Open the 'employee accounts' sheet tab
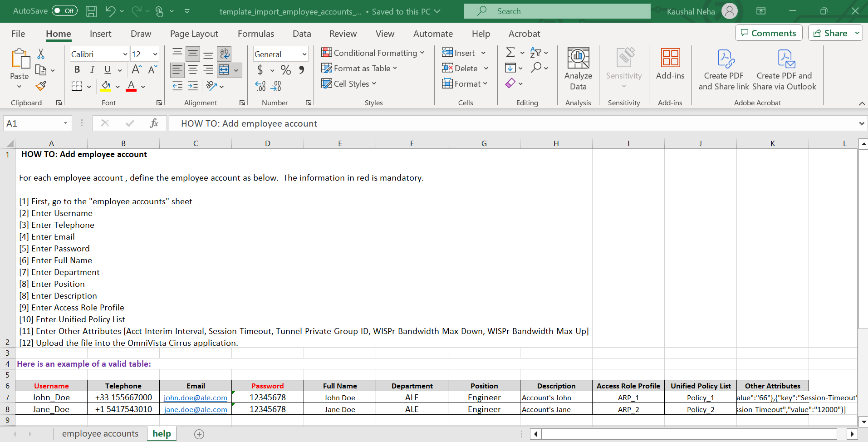Viewport: 868px width, 442px height. coord(100,433)
